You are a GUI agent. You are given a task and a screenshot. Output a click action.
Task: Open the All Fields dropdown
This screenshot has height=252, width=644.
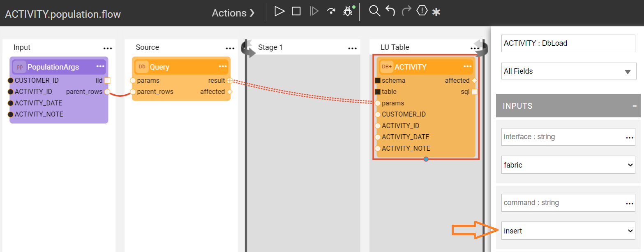[x=568, y=71]
